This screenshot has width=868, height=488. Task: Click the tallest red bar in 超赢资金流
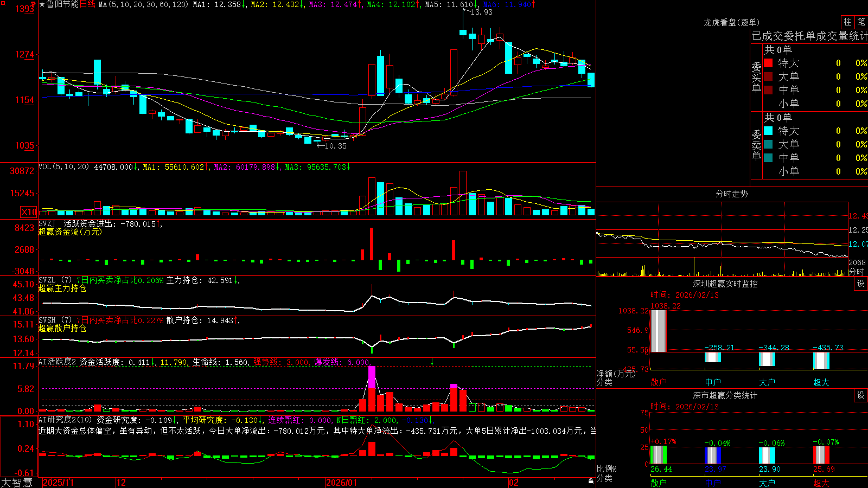372,244
